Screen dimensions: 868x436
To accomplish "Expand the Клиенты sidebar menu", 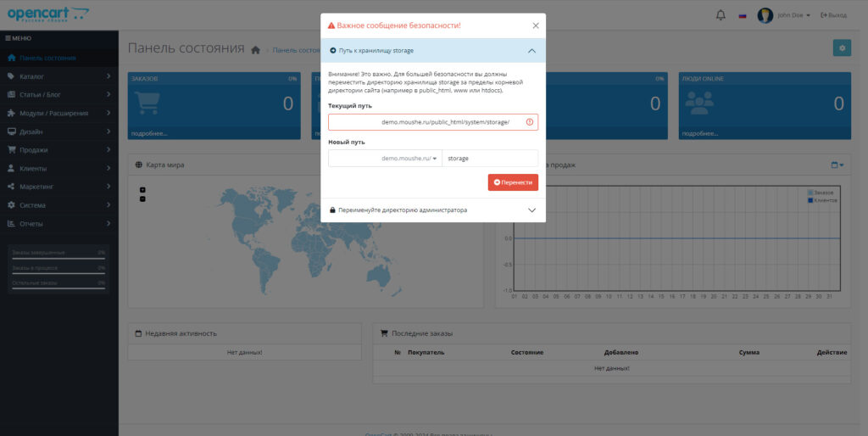I will click(59, 169).
